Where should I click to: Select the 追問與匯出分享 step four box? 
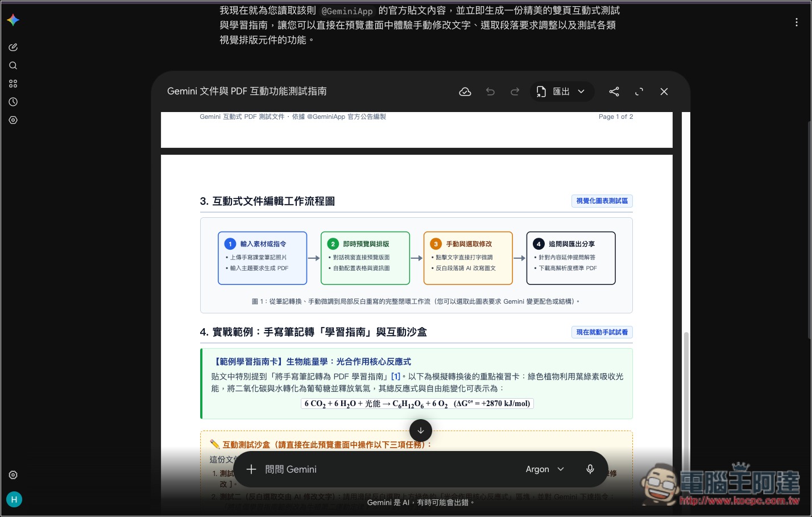point(571,258)
